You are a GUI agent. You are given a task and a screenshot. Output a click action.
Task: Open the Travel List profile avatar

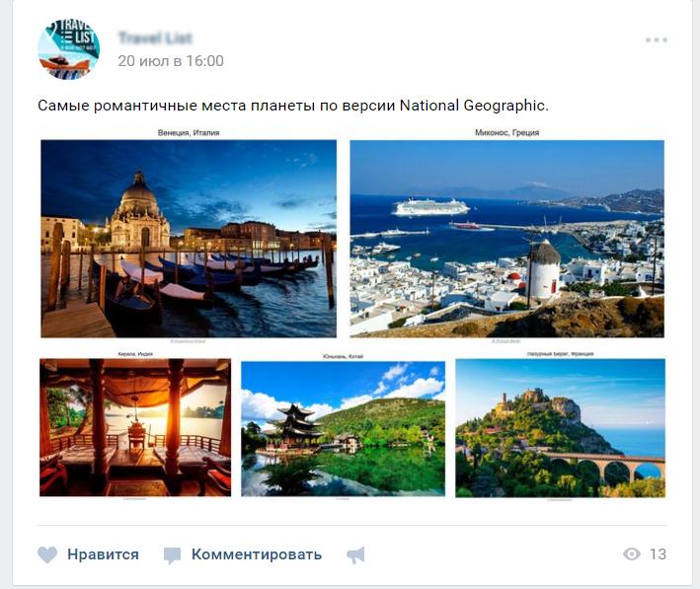68,49
